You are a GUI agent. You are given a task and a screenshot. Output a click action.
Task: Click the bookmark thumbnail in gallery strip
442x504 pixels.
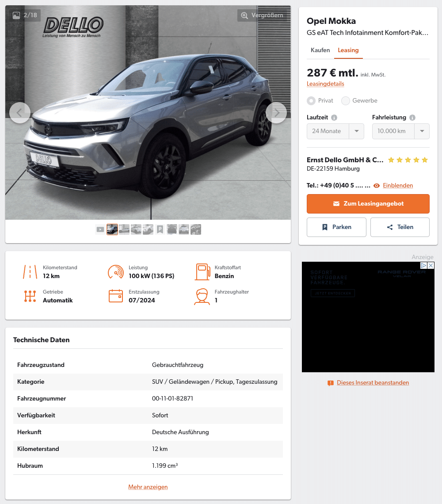[x=160, y=229]
